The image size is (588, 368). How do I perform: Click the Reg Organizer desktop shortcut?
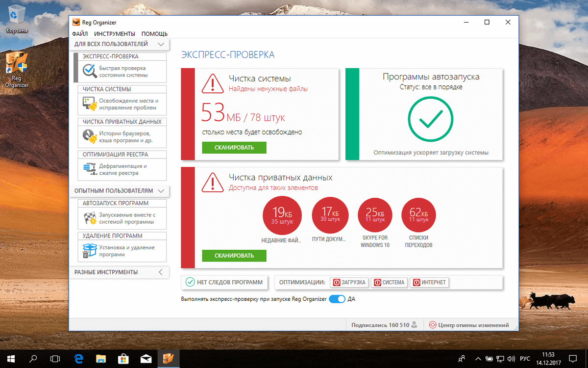click(17, 69)
